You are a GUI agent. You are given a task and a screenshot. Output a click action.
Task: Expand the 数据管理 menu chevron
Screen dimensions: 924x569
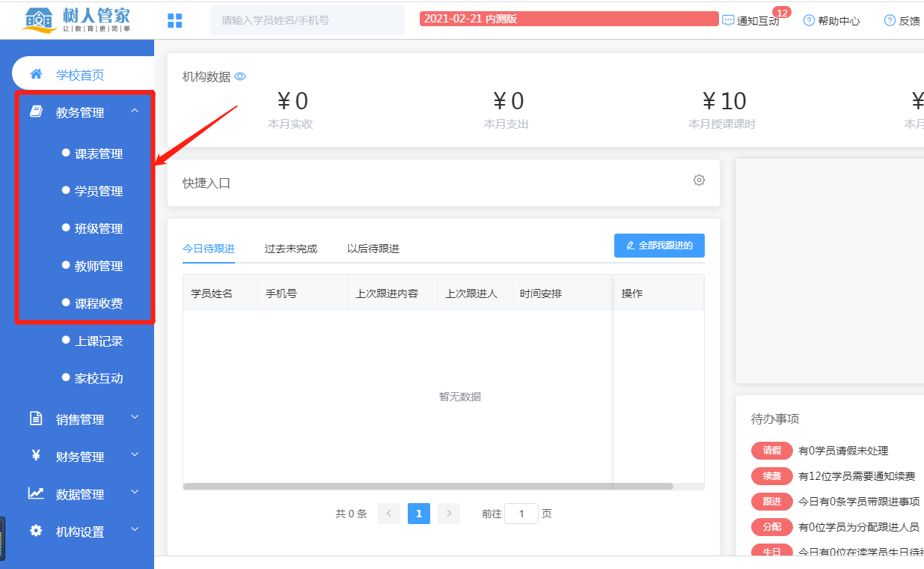pyautogui.click(x=135, y=492)
